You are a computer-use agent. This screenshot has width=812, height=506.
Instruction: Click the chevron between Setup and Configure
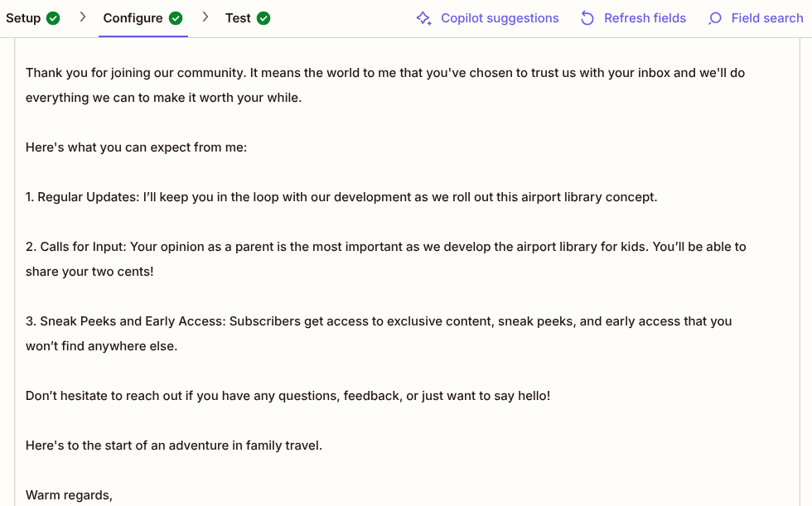click(x=82, y=17)
